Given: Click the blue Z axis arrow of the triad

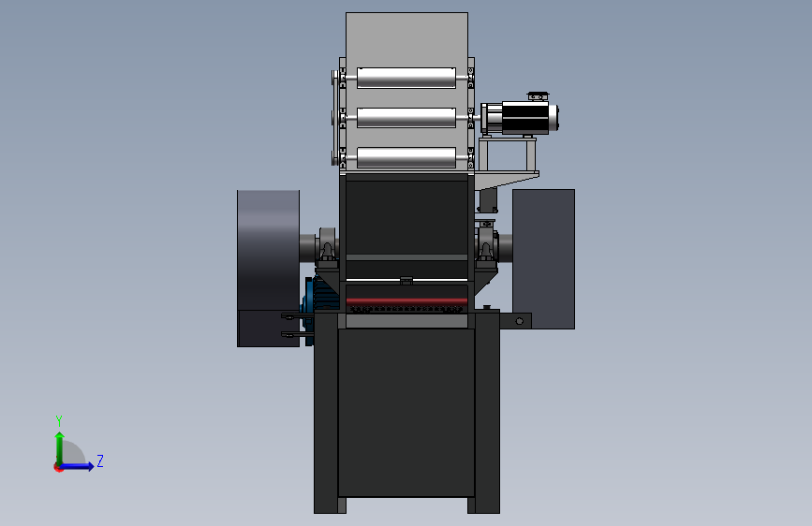Looking at the screenshot, I should point(79,466).
